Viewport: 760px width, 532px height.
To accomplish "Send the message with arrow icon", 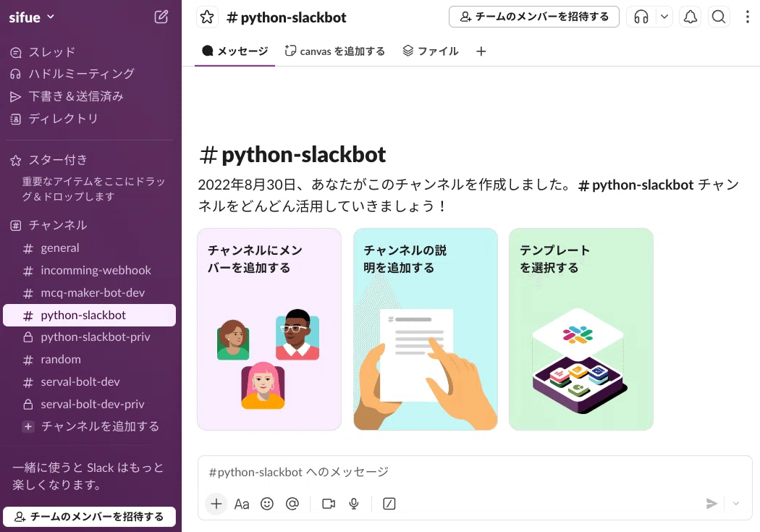I will [711, 504].
